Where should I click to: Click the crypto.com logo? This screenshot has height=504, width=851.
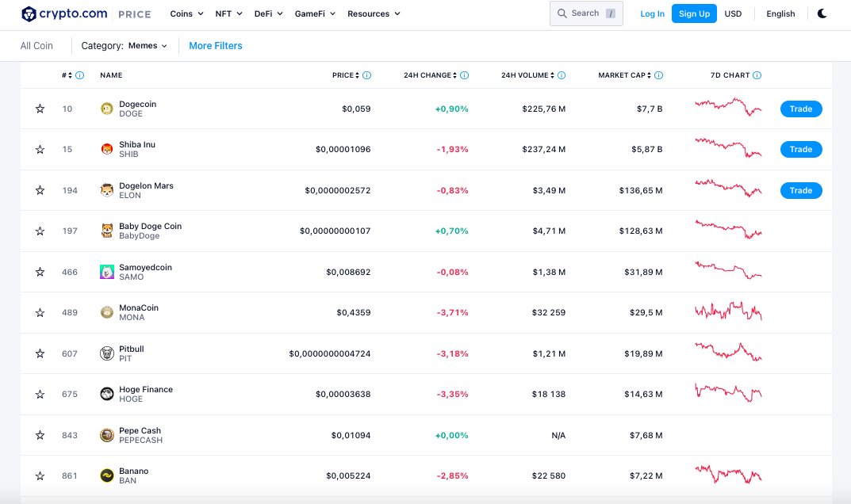coord(64,13)
